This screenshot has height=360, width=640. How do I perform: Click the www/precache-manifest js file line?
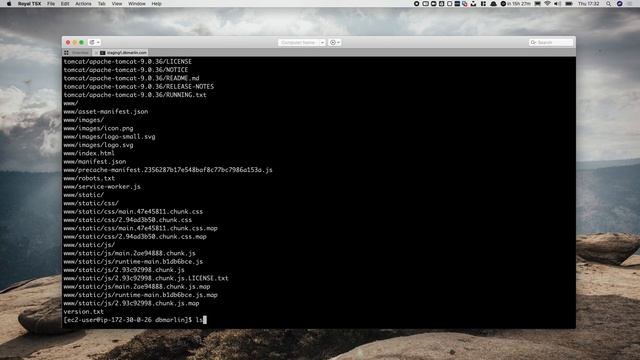[x=168, y=170]
